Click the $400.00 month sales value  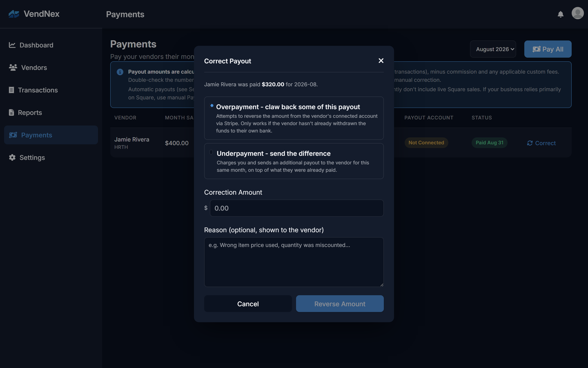click(177, 143)
